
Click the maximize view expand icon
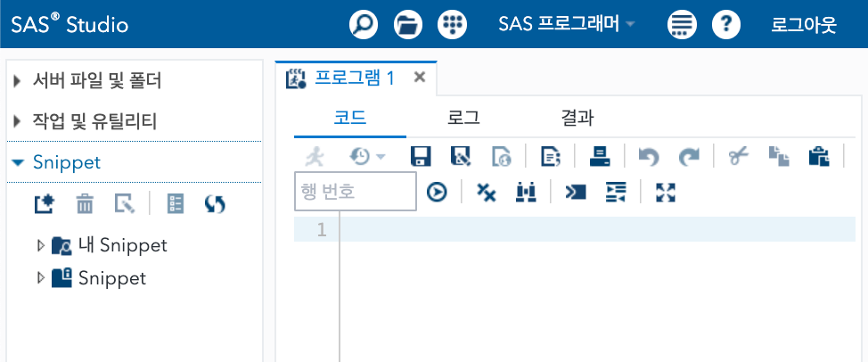(666, 192)
